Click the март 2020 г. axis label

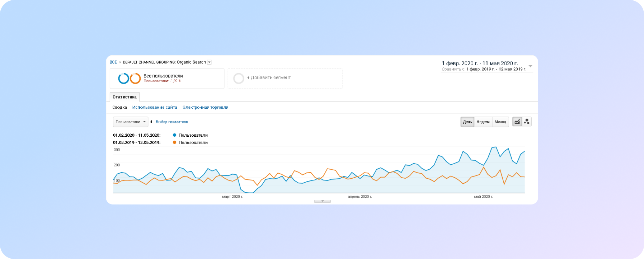click(232, 197)
